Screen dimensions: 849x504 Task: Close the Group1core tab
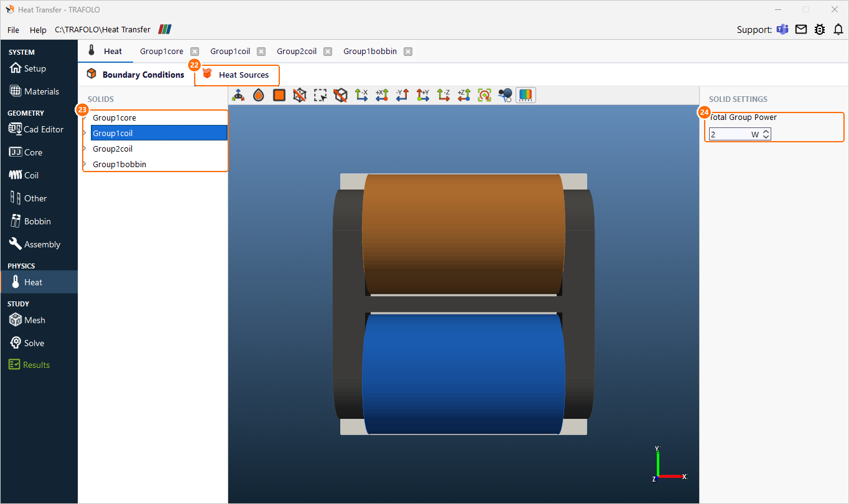click(x=195, y=52)
